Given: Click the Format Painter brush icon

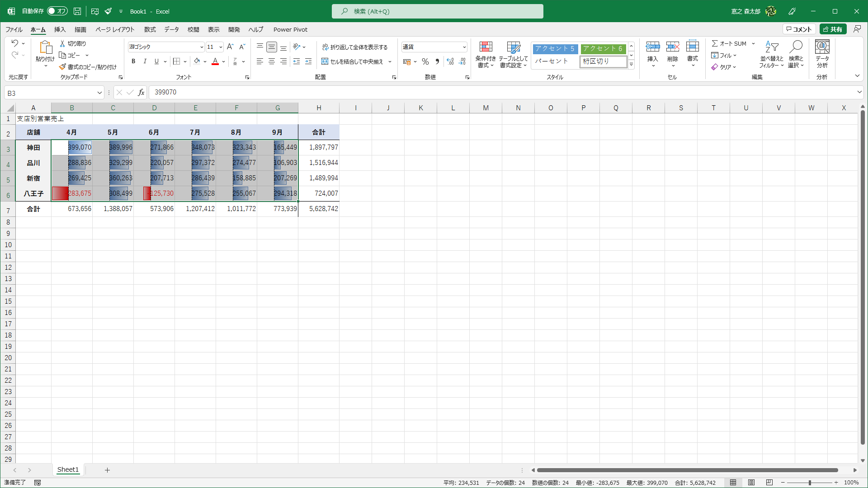Looking at the screenshot, I should click(x=63, y=67).
